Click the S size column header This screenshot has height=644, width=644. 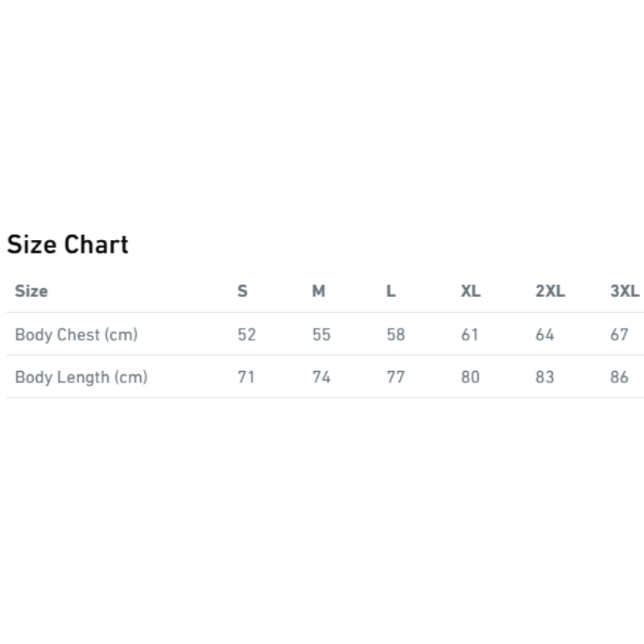[x=242, y=291]
